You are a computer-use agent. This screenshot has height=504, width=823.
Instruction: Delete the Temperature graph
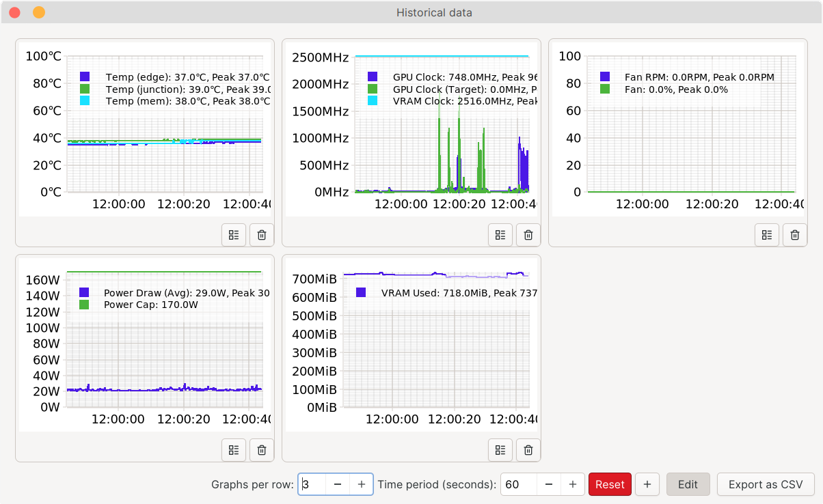(x=262, y=235)
